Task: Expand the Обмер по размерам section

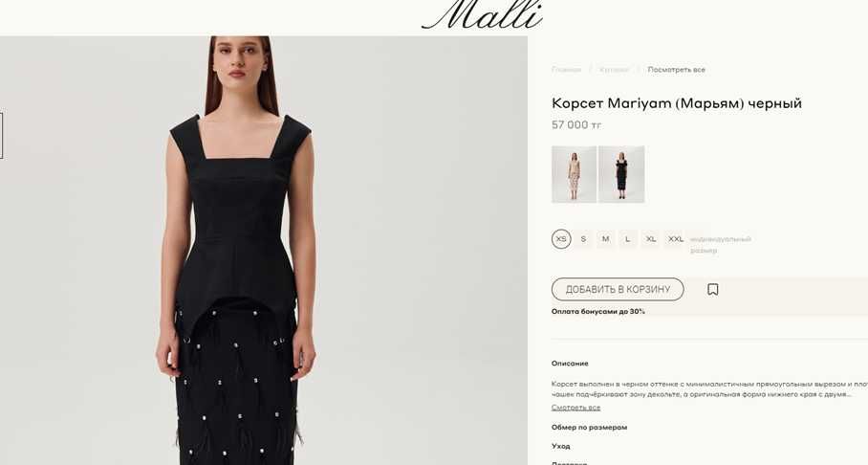Action: point(589,428)
